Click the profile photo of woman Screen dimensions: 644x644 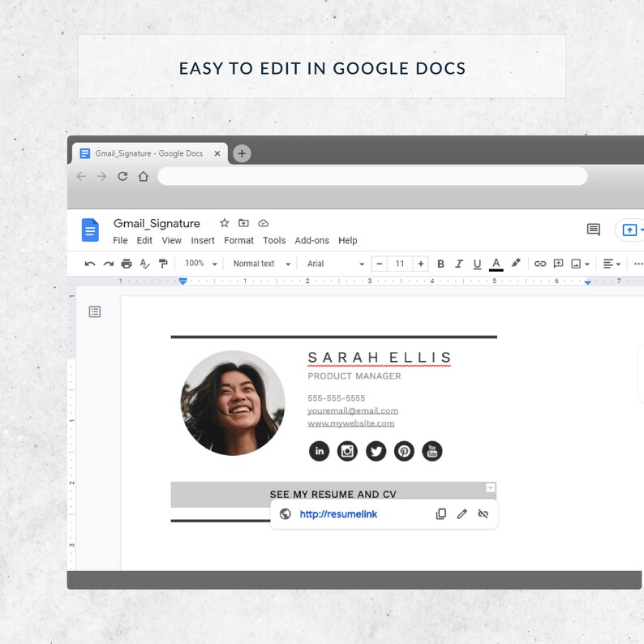click(x=233, y=403)
